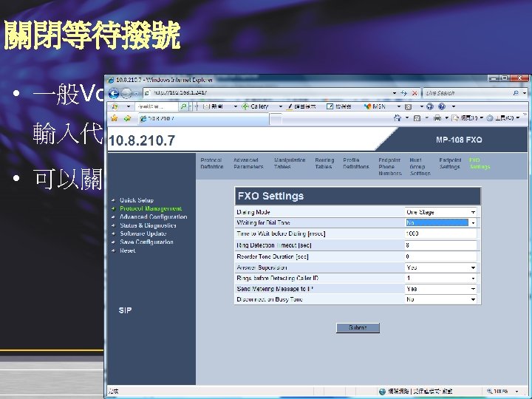This screenshot has height=399, width=532.
Task: Click the red Stop loading icon
Action: tap(415, 93)
